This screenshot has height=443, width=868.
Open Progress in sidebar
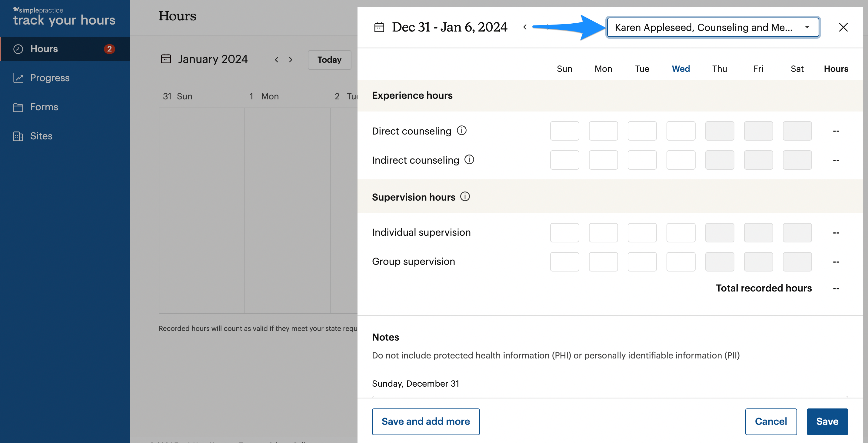click(49, 78)
